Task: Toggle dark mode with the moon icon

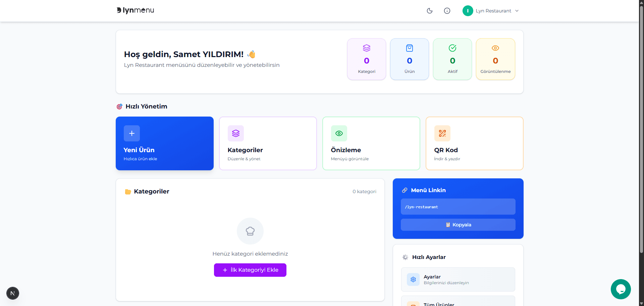Action: 429,11
